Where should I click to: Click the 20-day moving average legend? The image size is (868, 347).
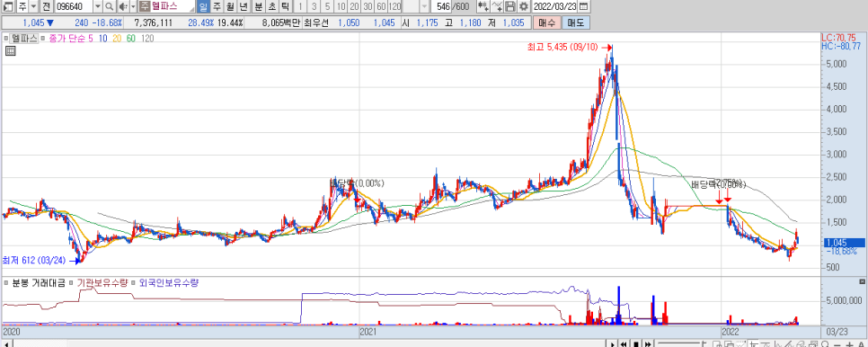click(x=117, y=38)
